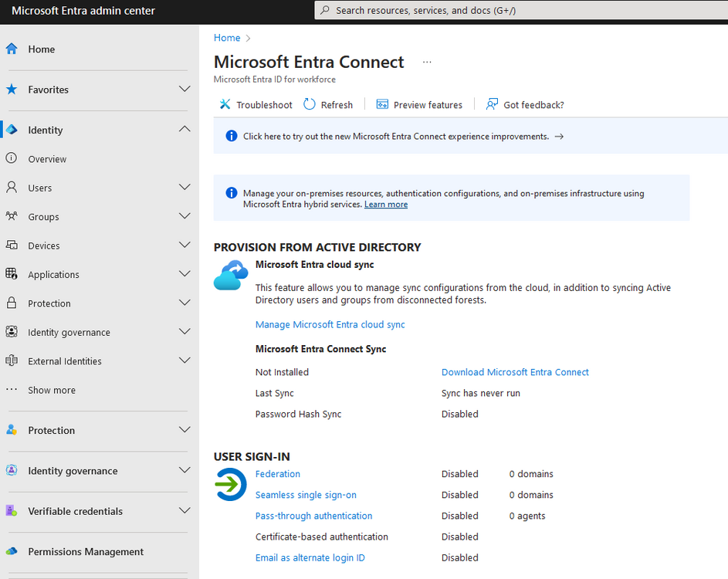This screenshot has width=728, height=579.
Task: Open the more options ellipsis beside title
Action: click(427, 62)
